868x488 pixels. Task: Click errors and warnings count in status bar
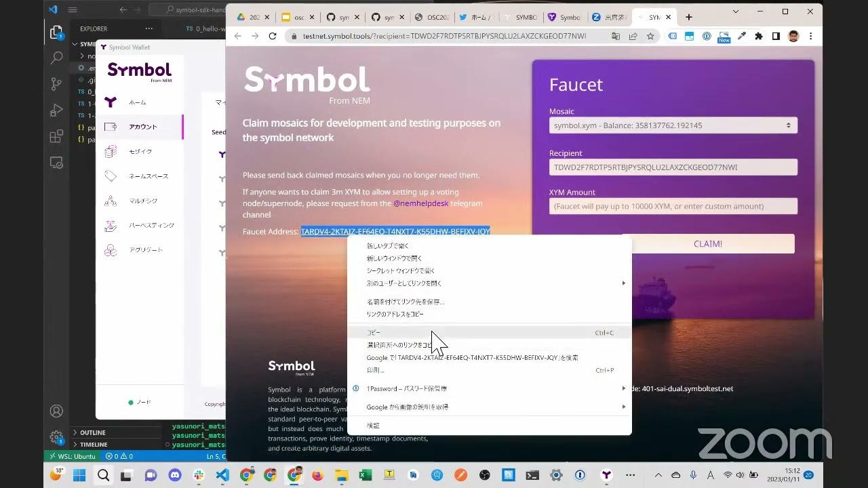pyautogui.click(x=119, y=456)
